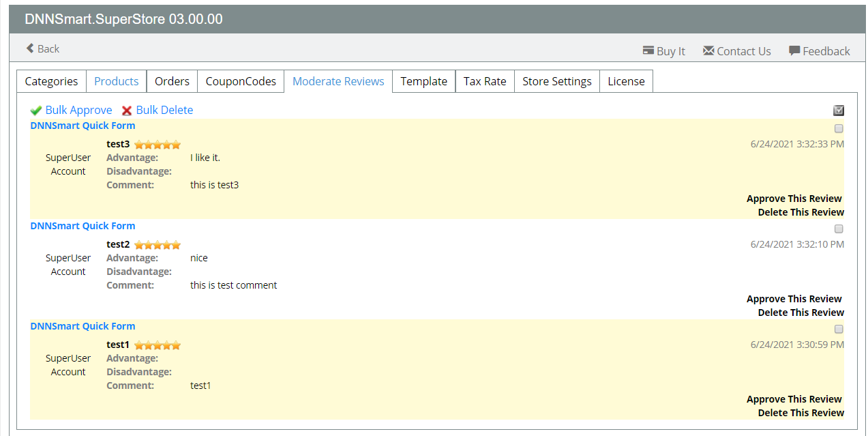Open DNNSmart Quick Form link above test1
Viewport: 868px width, 436px height.
83,326
